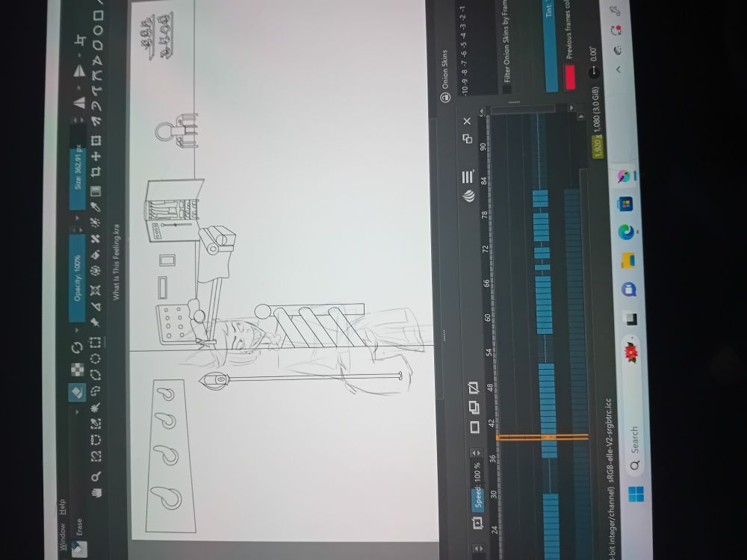Open dropdown arrow after Opacity slider
The image size is (747, 560).
coord(77,218)
